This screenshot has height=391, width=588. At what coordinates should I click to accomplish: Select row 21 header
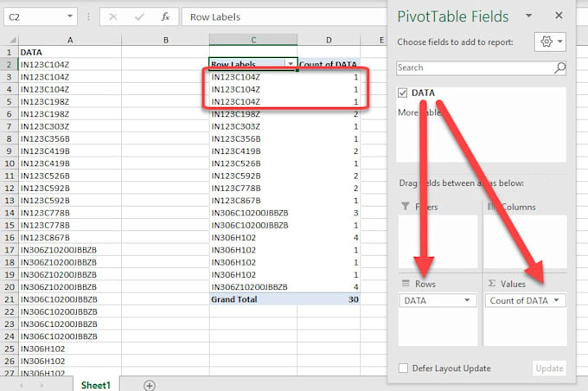tap(9, 299)
